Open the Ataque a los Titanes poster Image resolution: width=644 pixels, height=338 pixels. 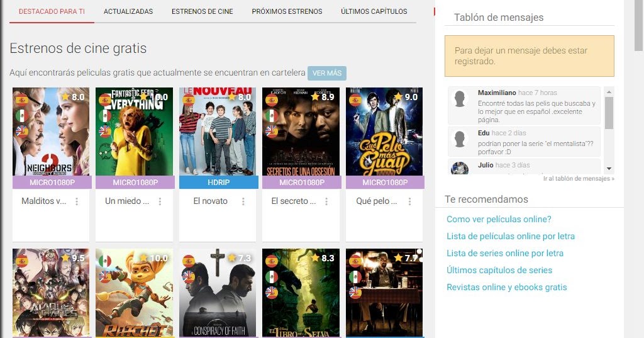click(x=51, y=293)
